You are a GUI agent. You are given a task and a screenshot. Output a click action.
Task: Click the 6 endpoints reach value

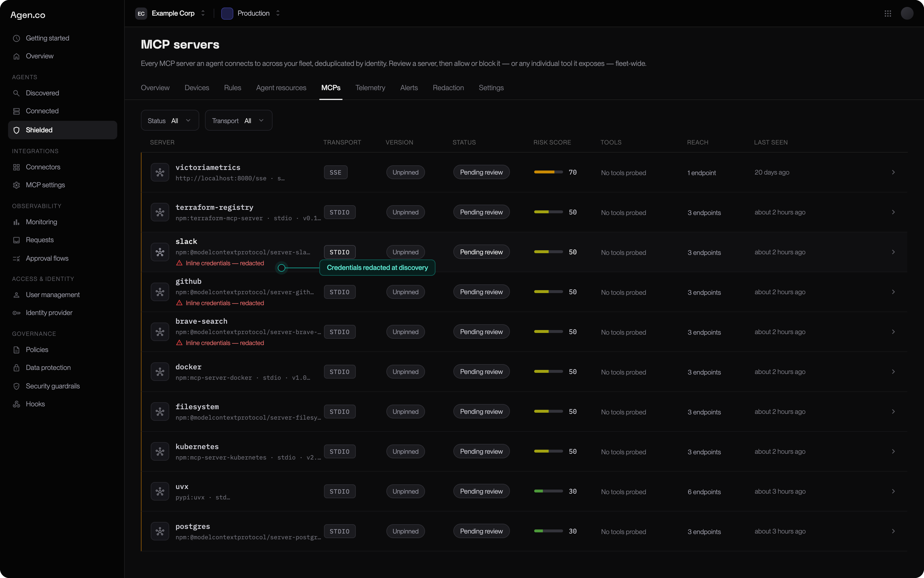(704, 492)
